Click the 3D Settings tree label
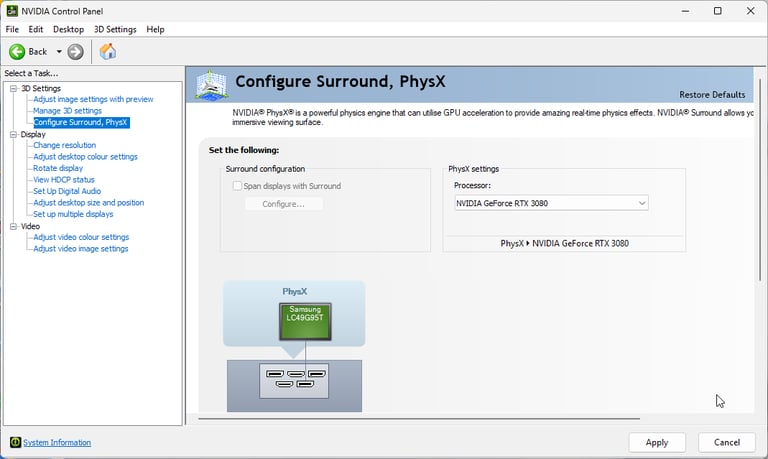 point(41,88)
